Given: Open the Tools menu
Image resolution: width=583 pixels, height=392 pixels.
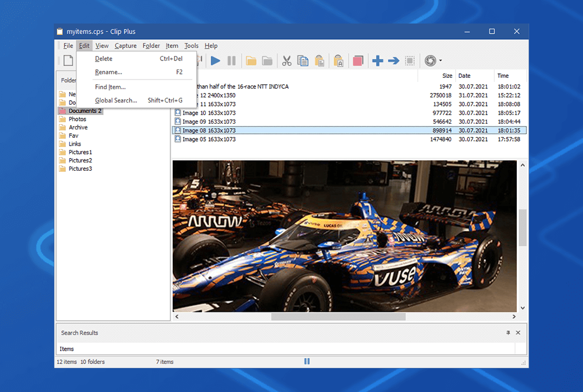Looking at the screenshot, I should click(x=192, y=46).
